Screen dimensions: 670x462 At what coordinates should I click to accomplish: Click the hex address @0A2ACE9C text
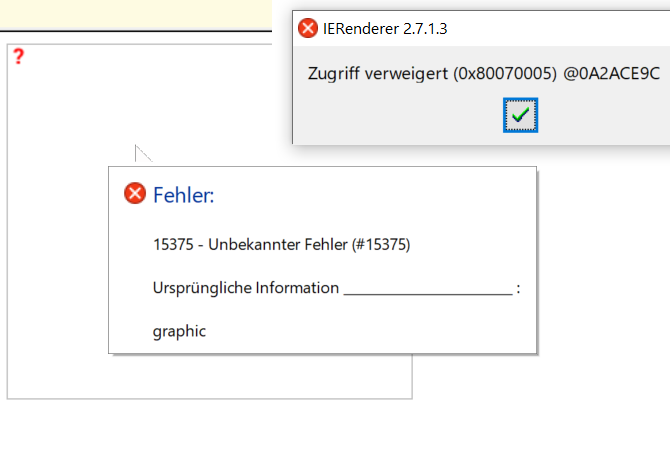[x=604, y=74]
